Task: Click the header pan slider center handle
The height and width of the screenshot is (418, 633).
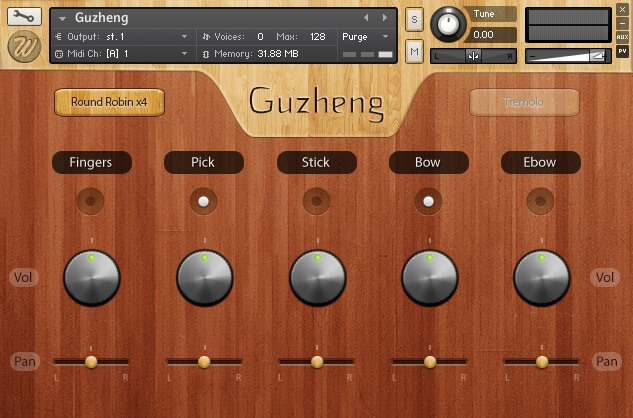Action: coord(473,56)
